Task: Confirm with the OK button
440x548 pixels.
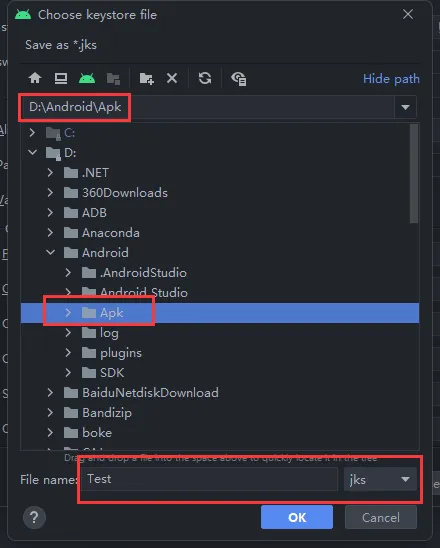Action: pos(297,517)
